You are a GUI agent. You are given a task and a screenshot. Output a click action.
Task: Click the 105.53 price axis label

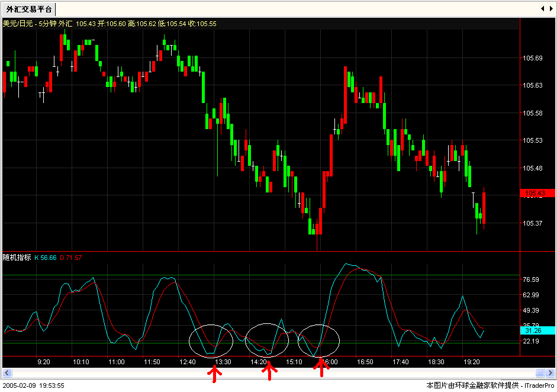[x=533, y=140]
